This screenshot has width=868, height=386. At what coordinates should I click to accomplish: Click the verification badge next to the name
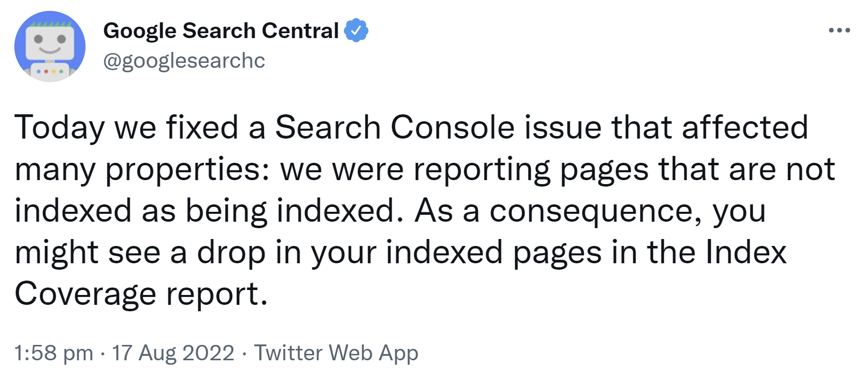(x=357, y=30)
